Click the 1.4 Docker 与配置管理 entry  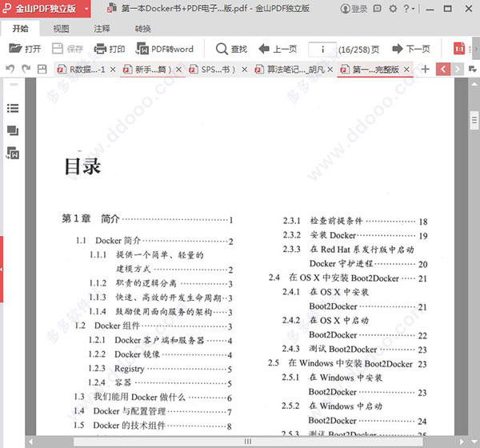[153, 411]
